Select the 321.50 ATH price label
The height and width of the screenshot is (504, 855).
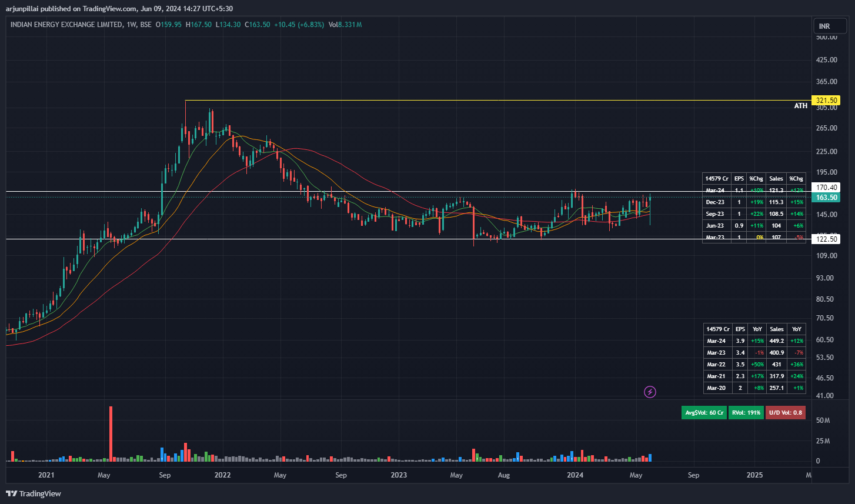(825, 101)
